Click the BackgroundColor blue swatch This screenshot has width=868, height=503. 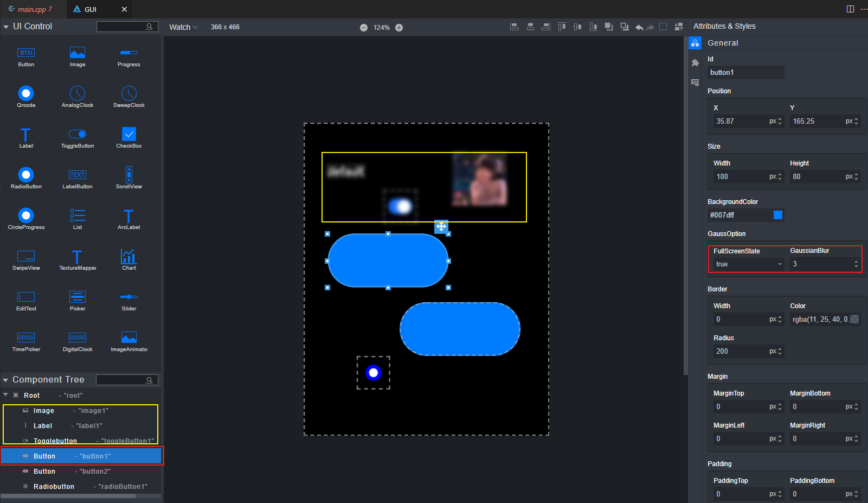778,215
